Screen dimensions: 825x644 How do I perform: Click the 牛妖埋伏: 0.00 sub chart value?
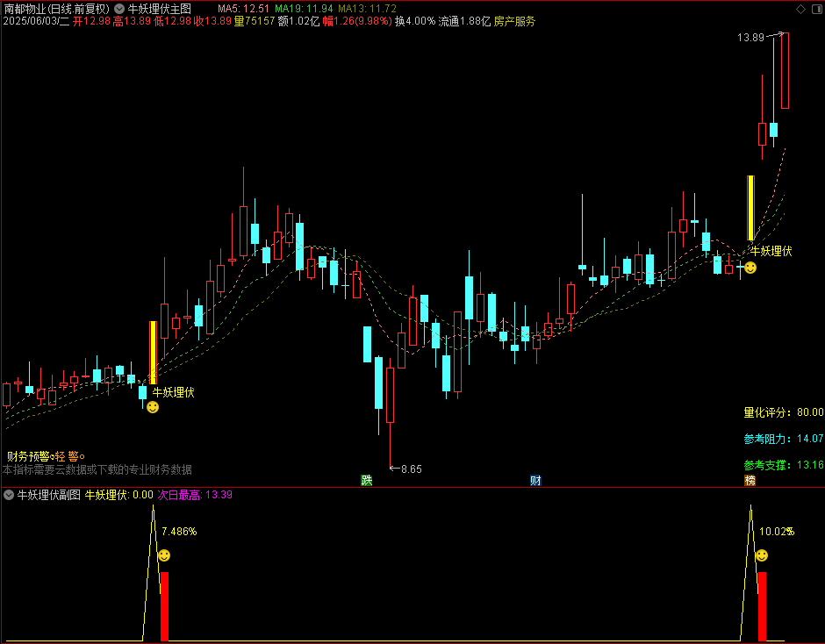[118, 495]
